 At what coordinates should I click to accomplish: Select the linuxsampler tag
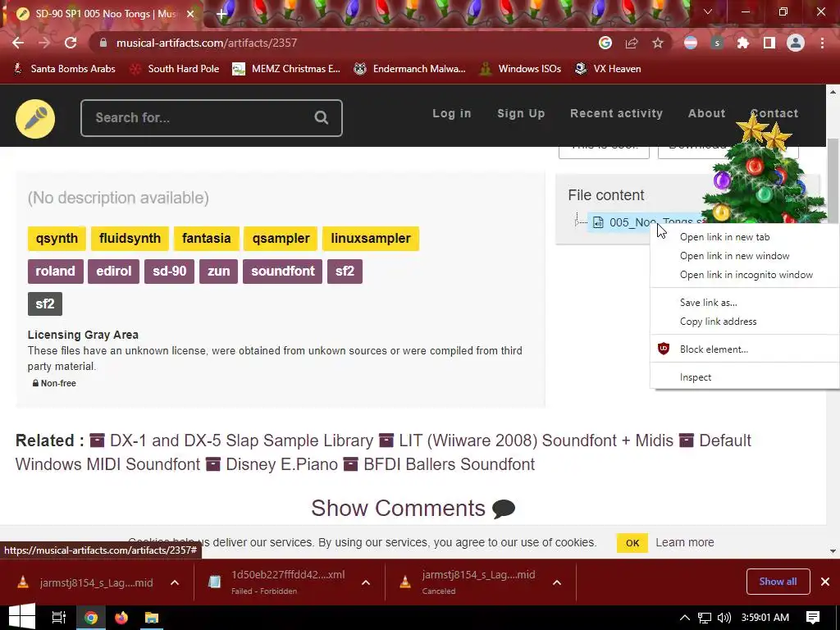pyautogui.click(x=371, y=239)
